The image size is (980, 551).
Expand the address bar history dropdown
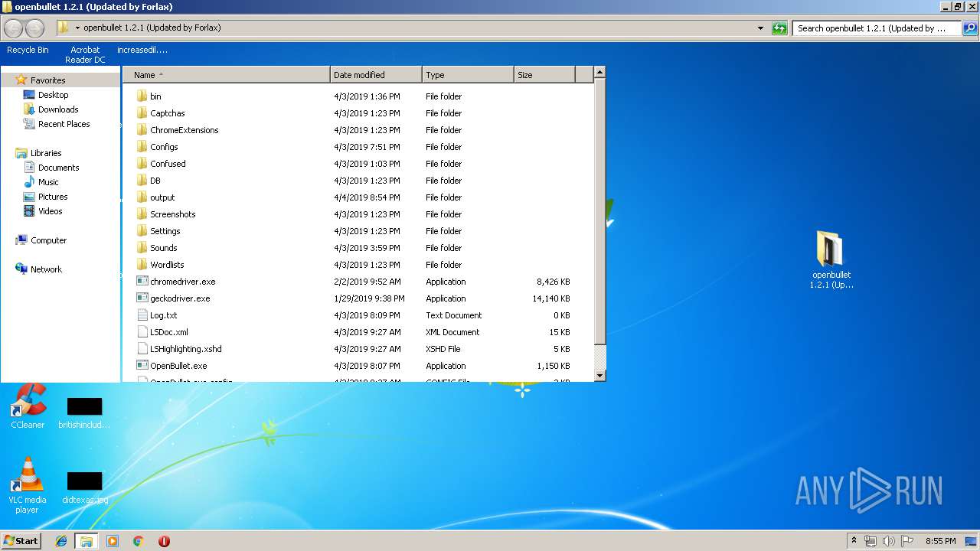point(760,28)
